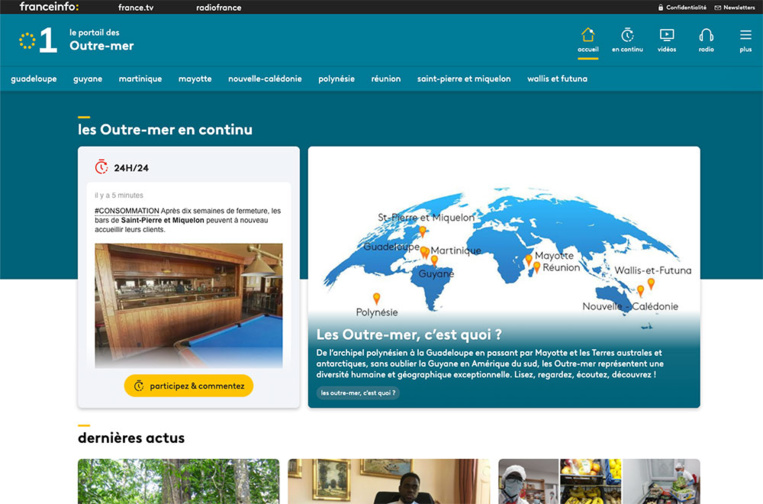Open Confidentialité privacy settings
This screenshot has width=763, height=504.
(682, 7)
